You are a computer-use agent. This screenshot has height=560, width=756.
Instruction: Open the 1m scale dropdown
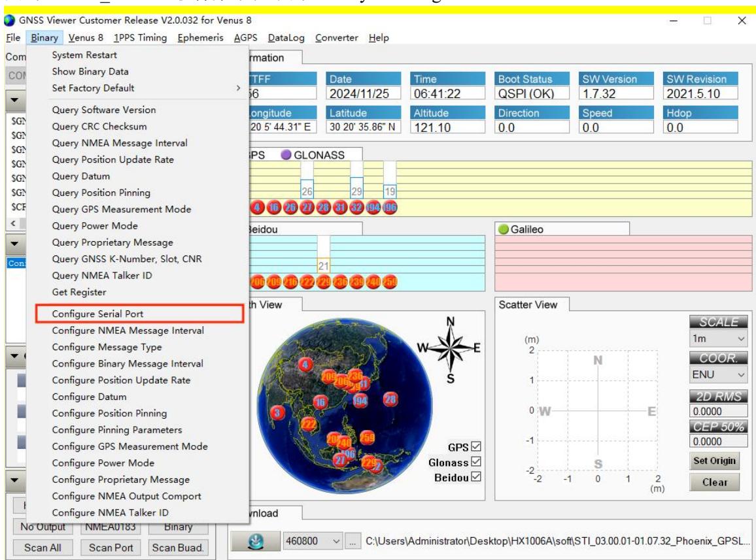point(718,338)
